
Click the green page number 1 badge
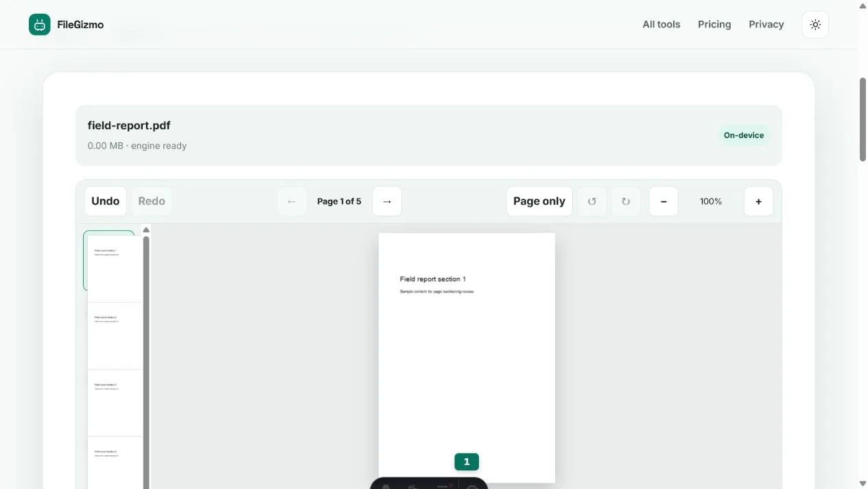(467, 462)
